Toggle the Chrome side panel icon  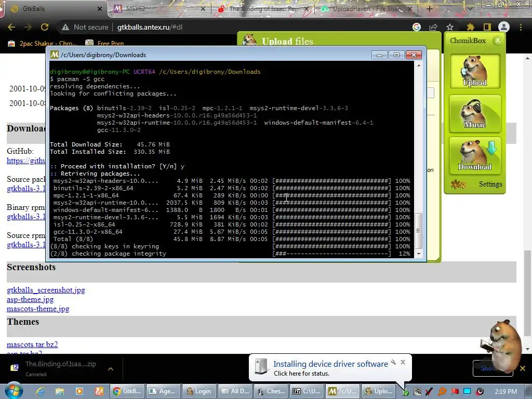coord(487,27)
